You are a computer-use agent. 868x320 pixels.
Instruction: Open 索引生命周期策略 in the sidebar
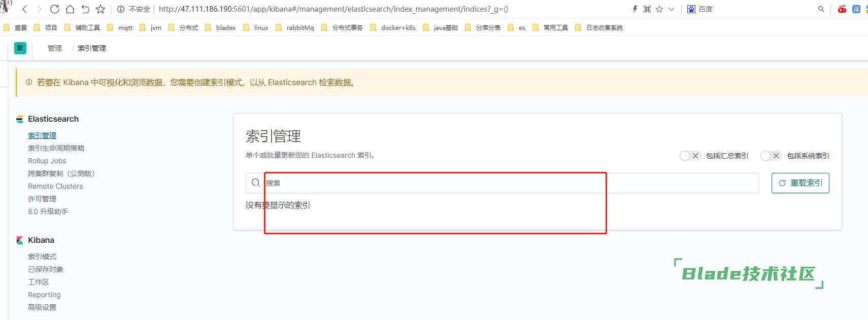[56, 148]
